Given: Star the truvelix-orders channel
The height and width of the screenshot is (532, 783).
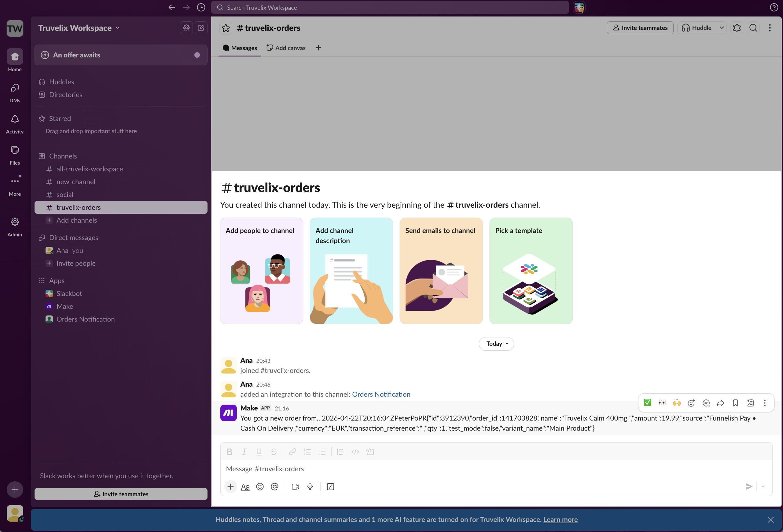Looking at the screenshot, I should [x=226, y=28].
